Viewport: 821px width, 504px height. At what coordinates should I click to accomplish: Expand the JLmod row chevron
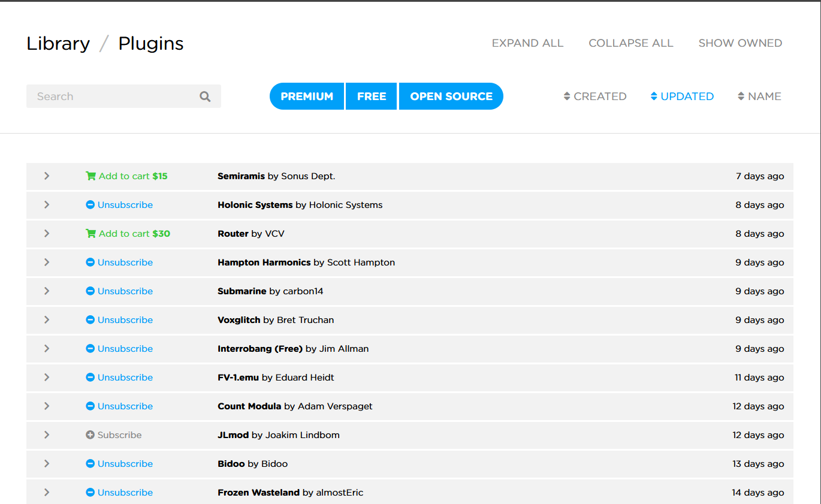(47, 435)
